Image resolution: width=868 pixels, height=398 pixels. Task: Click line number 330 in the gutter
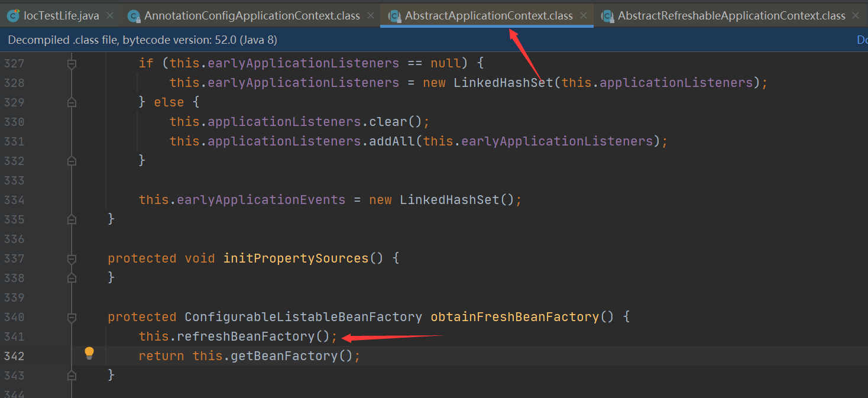[x=14, y=122]
